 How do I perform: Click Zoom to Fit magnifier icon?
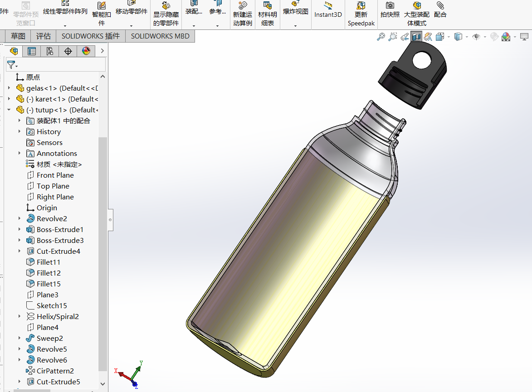coord(381,37)
